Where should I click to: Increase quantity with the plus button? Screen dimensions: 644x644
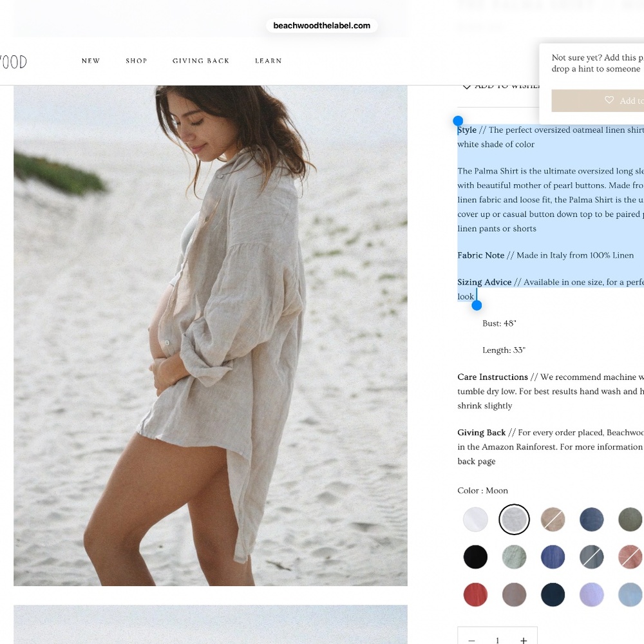(523, 640)
